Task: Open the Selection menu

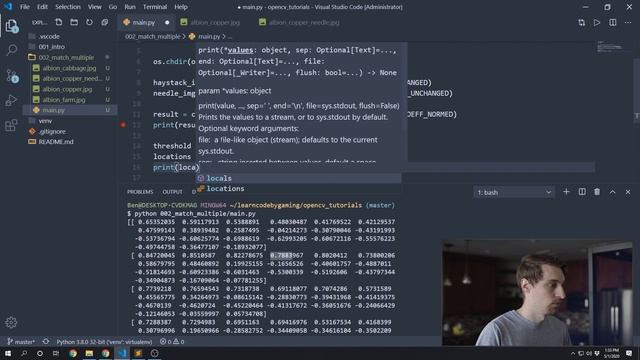Action: coord(68,7)
